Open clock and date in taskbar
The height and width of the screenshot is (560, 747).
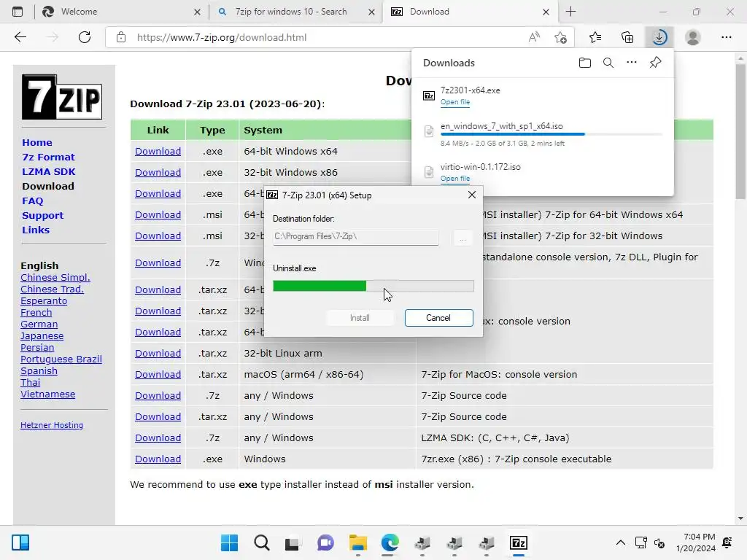tap(695, 542)
